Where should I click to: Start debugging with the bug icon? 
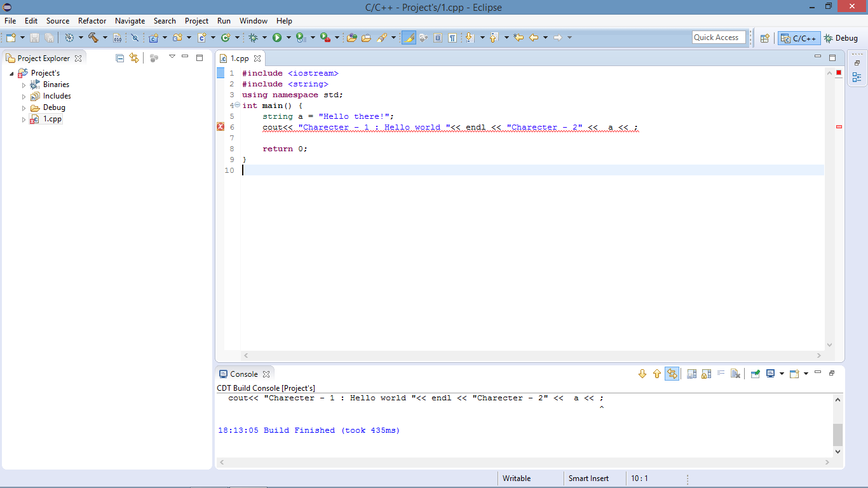[x=253, y=37]
